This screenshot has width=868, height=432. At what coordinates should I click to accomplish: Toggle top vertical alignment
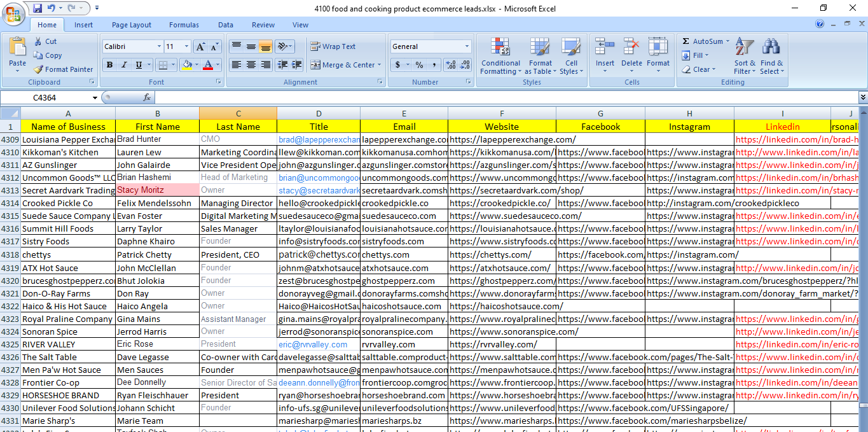pyautogui.click(x=237, y=46)
